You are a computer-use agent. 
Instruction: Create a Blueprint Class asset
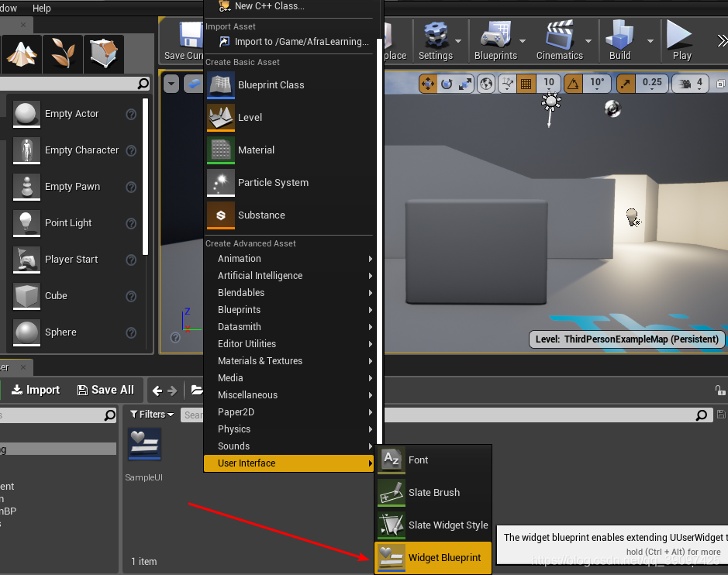pyautogui.click(x=288, y=85)
